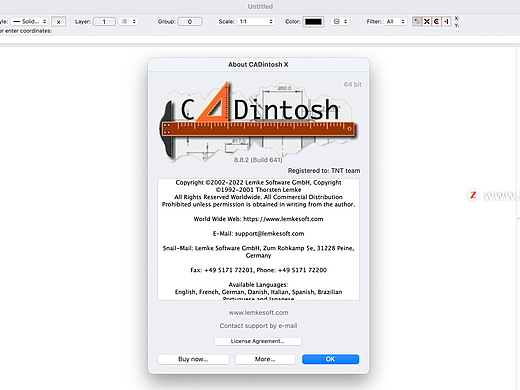
Task: Click the More... button
Action: (x=265, y=359)
